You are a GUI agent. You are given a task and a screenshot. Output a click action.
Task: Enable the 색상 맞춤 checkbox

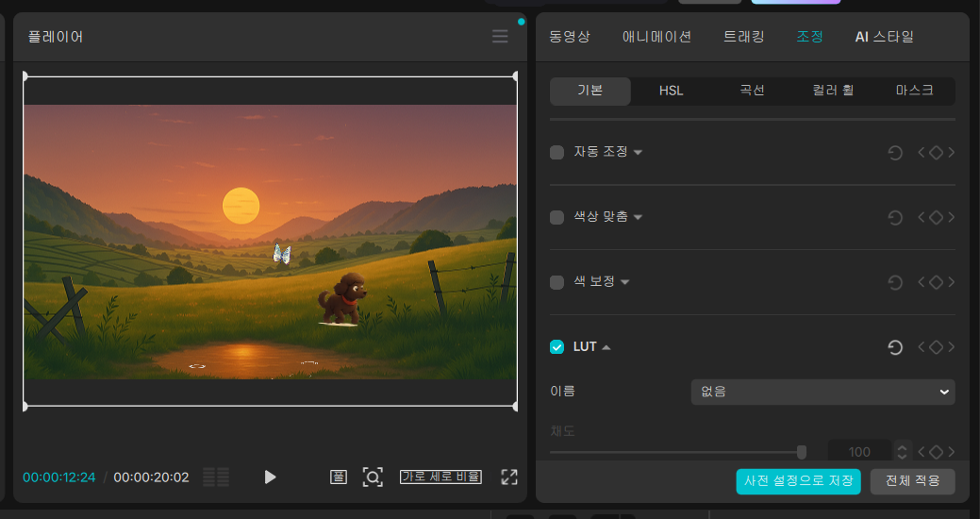[x=556, y=218]
